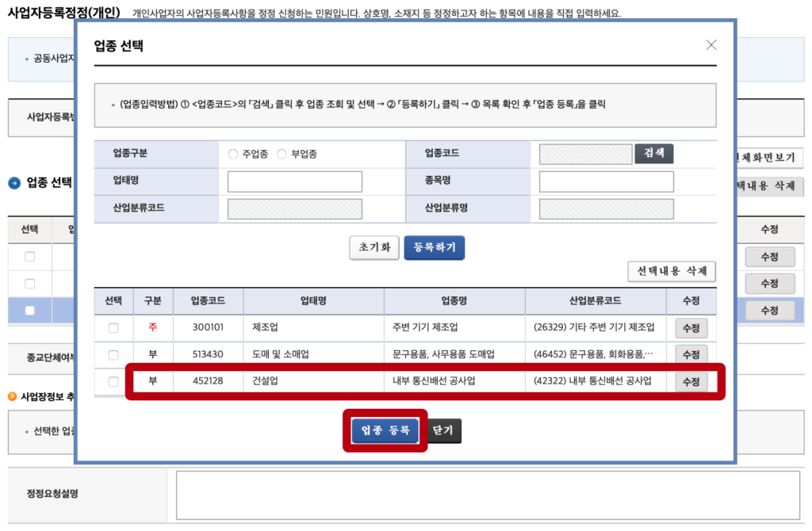This screenshot has height=531, width=812.
Task: Click the 종목명 input field
Action: (606, 181)
